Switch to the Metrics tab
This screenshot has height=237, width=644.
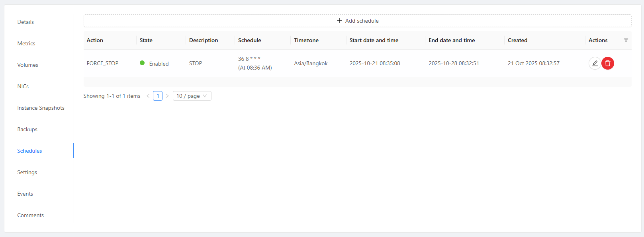(26, 43)
